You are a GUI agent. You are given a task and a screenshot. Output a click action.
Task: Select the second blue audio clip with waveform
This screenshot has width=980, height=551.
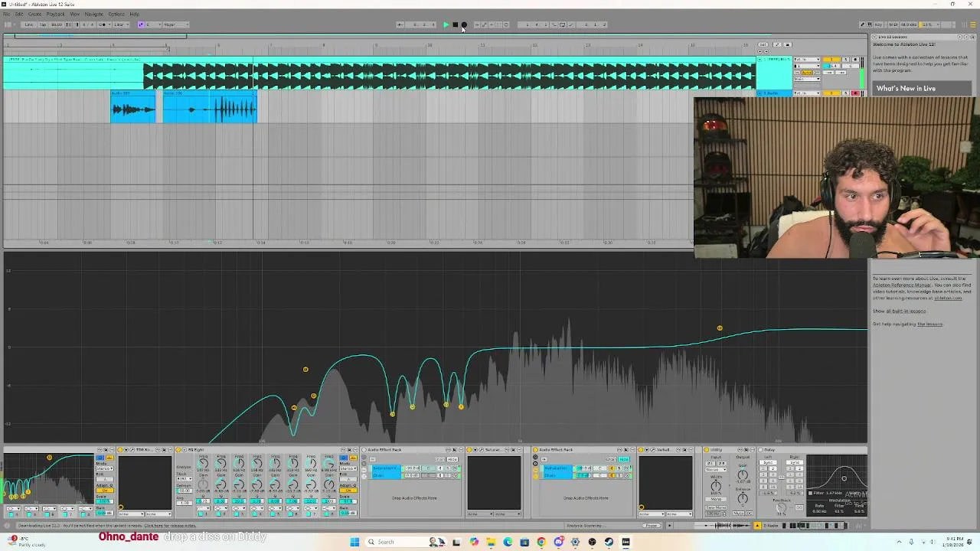point(210,106)
